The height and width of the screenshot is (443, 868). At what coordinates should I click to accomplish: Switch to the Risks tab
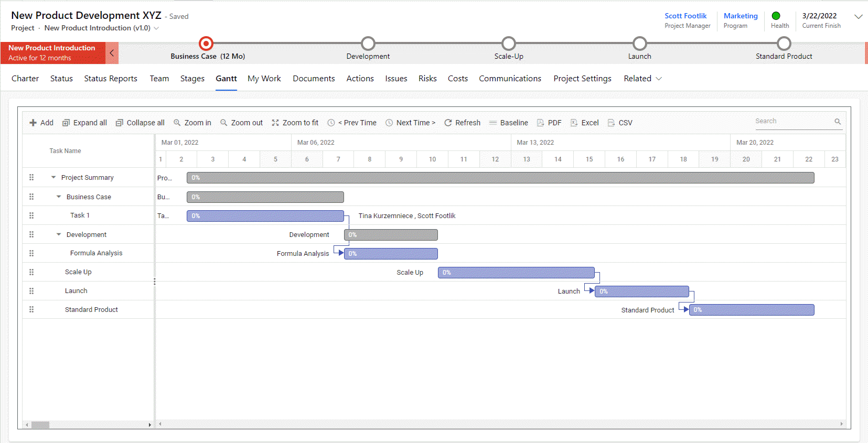click(x=427, y=79)
